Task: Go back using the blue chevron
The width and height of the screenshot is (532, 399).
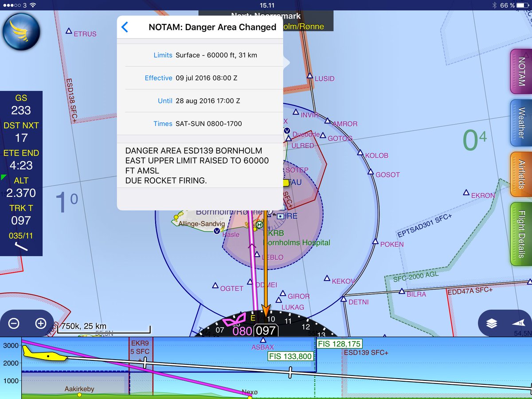Action: tap(125, 27)
